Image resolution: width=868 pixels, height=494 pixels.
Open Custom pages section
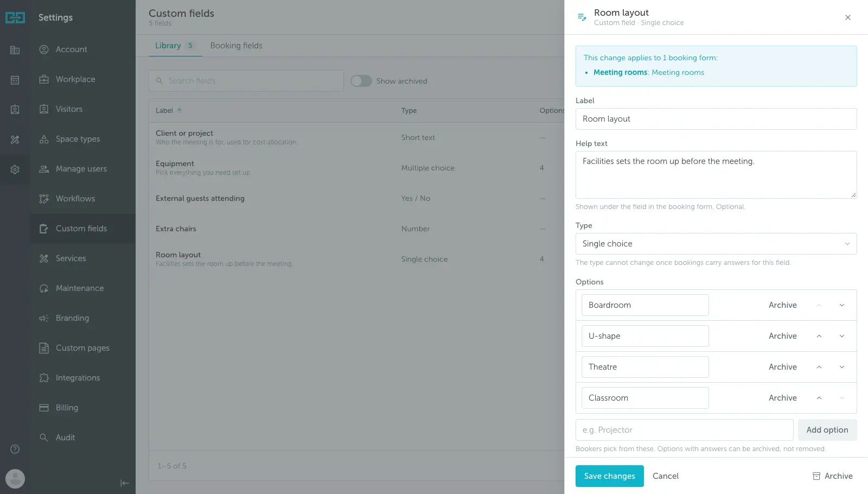82,348
